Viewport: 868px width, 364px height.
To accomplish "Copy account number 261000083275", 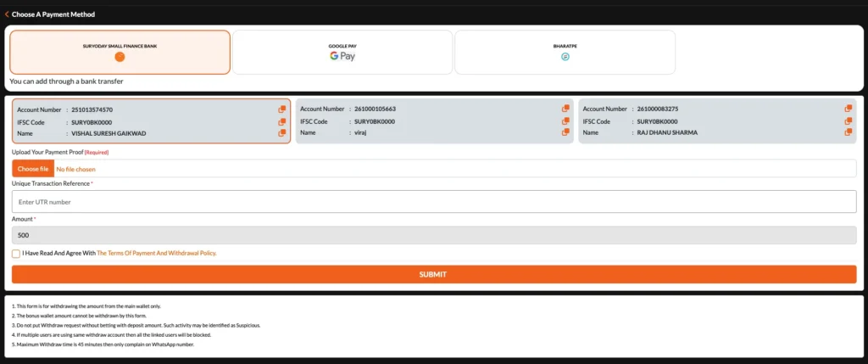I will coord(848,109).
